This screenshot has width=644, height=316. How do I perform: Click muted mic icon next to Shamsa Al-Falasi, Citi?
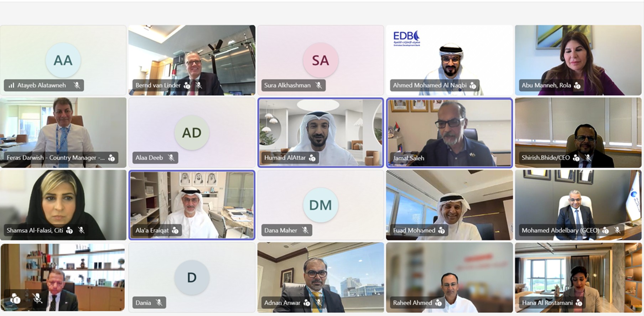click(81, 230)
